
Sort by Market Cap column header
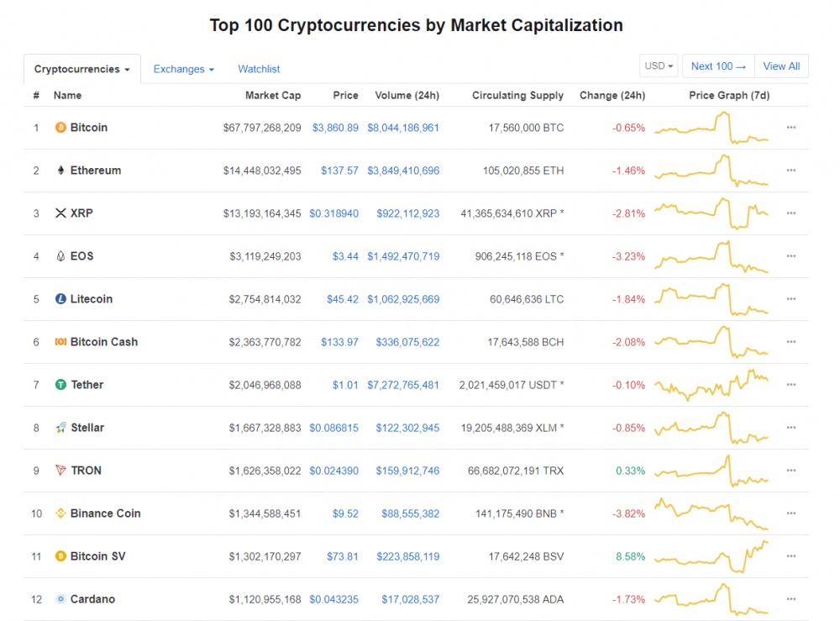[x=273, y=95]
